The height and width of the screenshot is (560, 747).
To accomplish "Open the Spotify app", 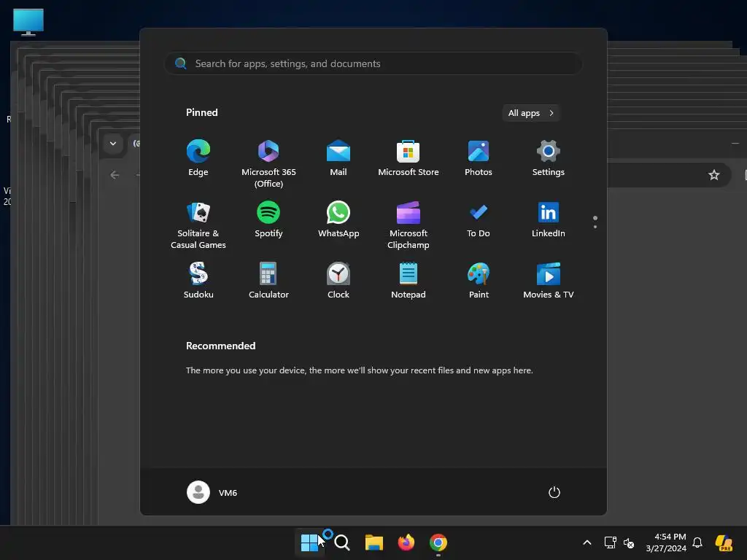I will (268, 219).
